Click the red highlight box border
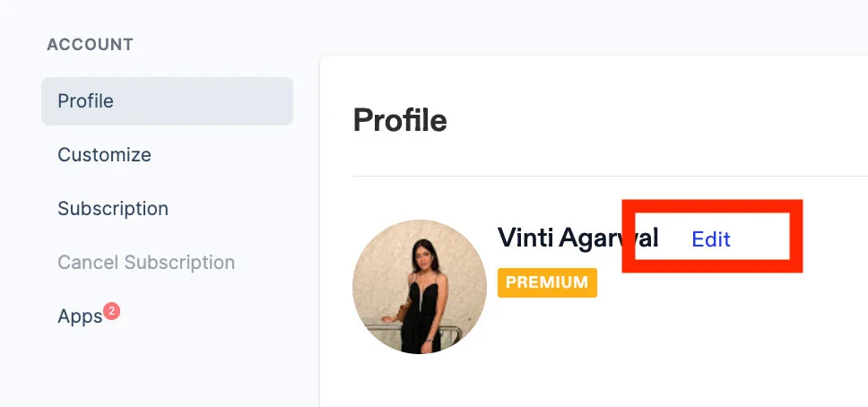Image resolution: width=868 pixels, height=407 pixels. point(796,237)
